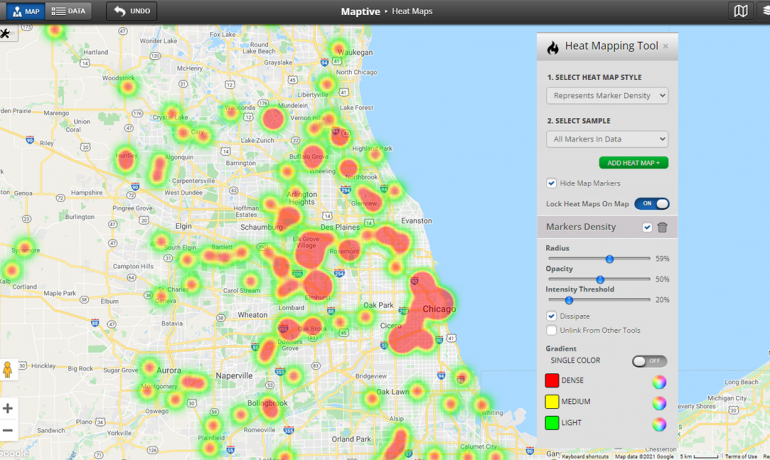This screenshot has width=770, height=460.
Task: Click the yellow MEDIUM color swatch
Action: 552,402
